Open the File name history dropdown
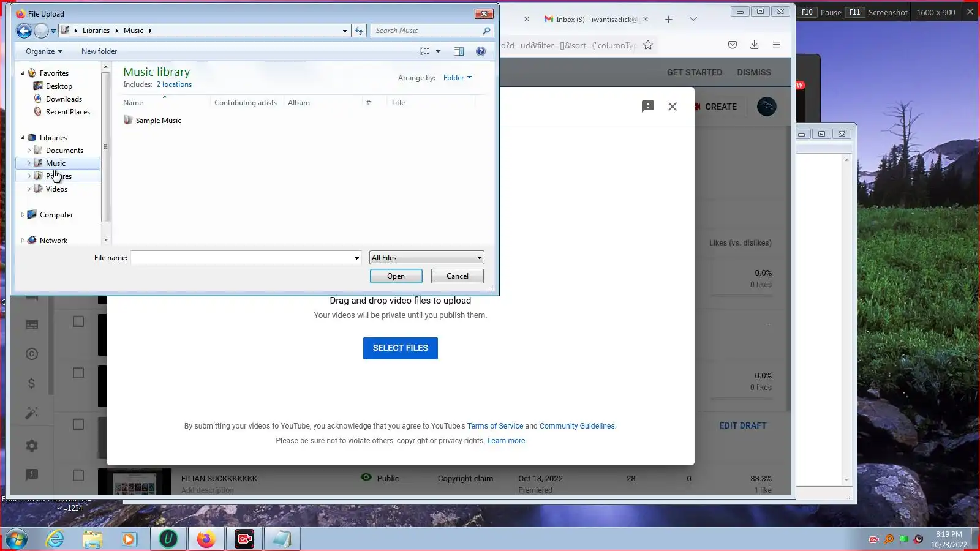The width and height of the screenshot is (980, 551). 356,258
